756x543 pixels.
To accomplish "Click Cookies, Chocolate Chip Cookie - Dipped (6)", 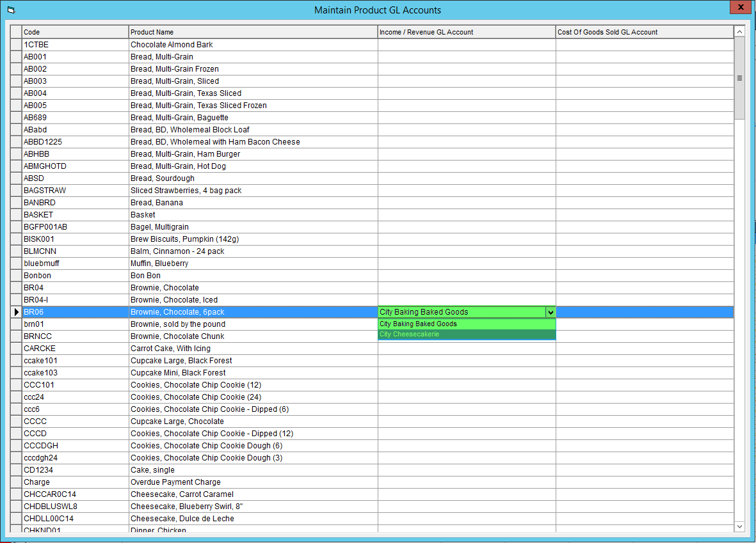I will click(253, 409).
